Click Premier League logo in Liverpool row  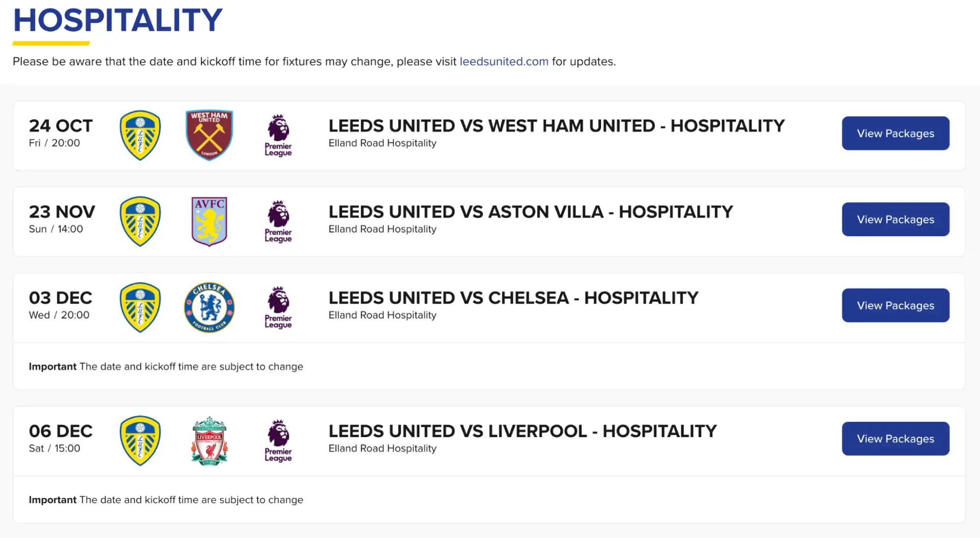[x=278, y=440]
